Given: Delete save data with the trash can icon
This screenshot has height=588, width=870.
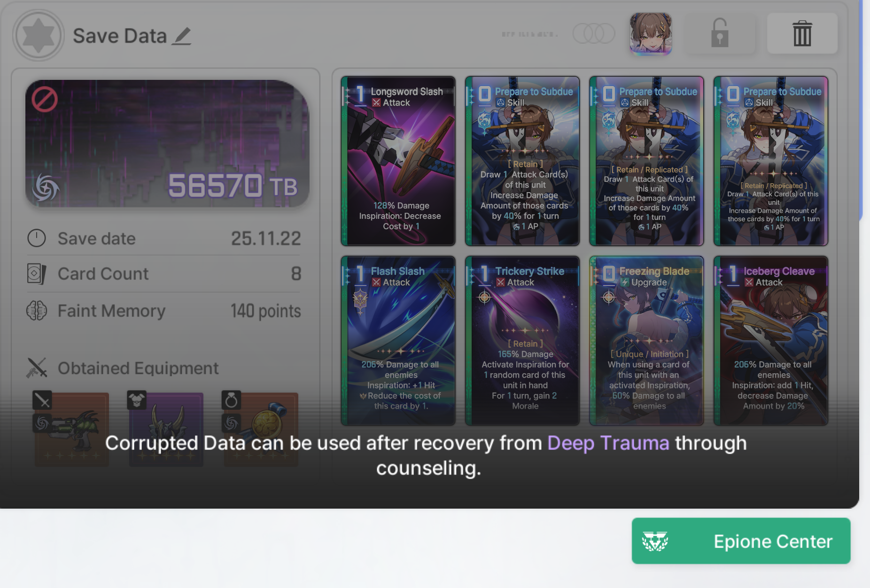Looking at the screenshot, I should (802, 33).
